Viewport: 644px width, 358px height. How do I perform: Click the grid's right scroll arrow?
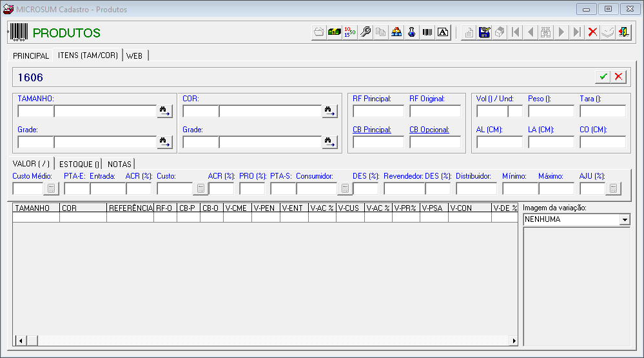(x=514, y=341)
